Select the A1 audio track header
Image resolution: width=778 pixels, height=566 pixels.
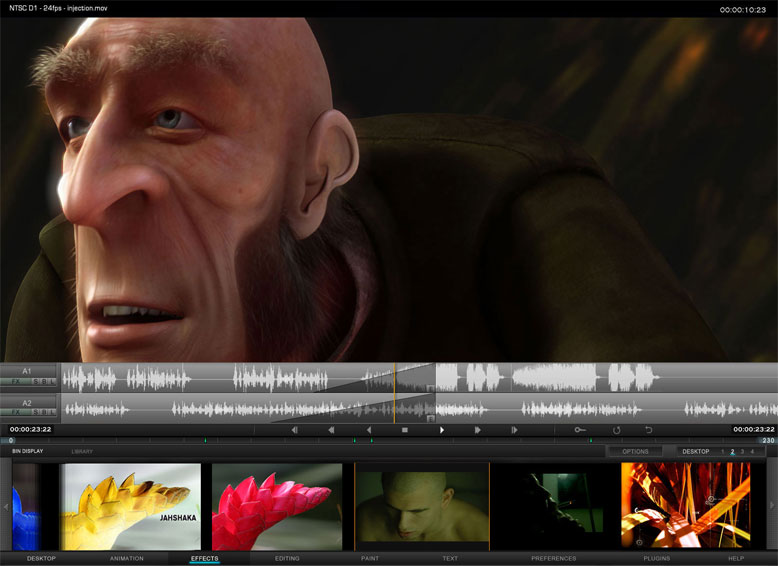click(28, 371)
